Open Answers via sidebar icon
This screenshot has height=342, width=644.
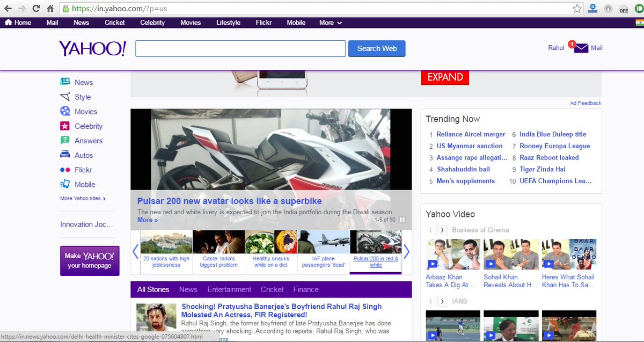pyautogui.click(x=65, y=141)
